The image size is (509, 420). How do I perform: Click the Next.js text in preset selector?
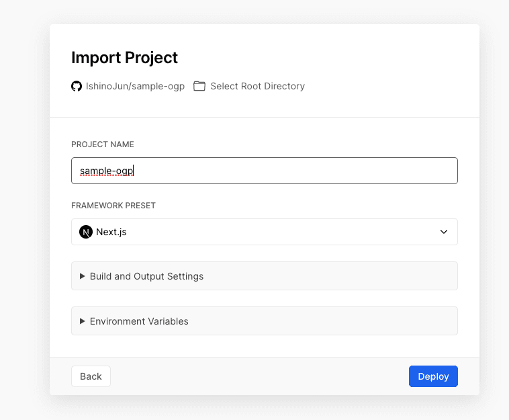click(111, 232)
